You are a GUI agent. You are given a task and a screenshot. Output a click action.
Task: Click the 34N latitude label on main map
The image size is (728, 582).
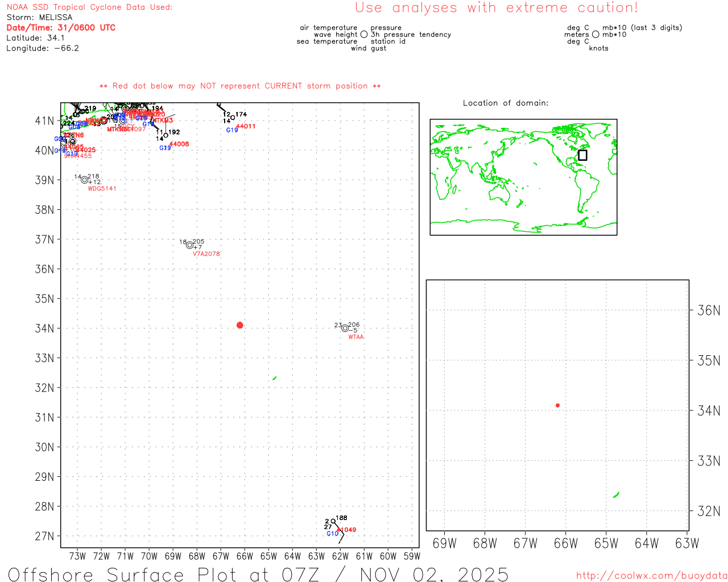pyautogui.click(x=44, y=329)
